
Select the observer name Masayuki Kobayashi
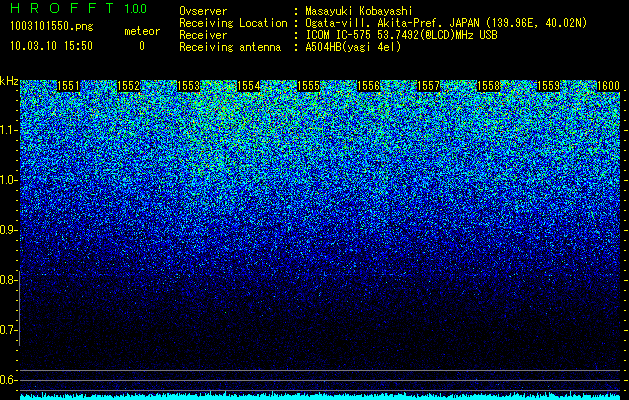[x=359, y=11]
